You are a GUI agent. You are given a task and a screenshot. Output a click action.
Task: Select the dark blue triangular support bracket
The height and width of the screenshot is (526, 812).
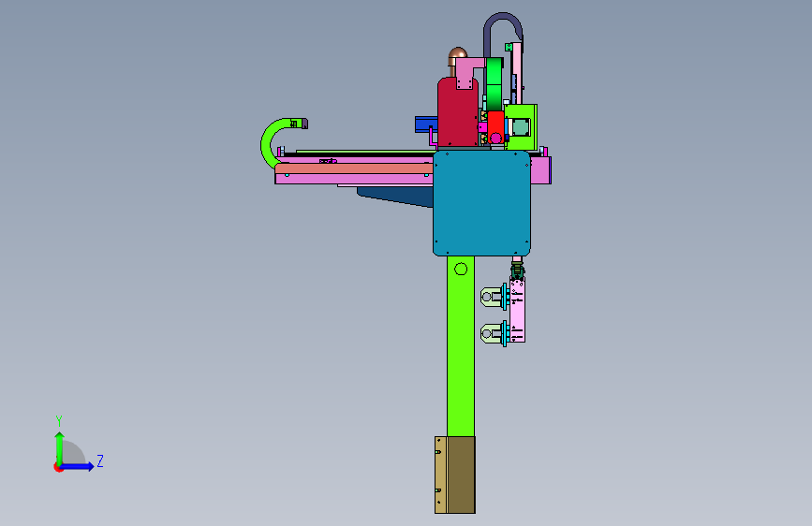pyautogui.click(x=399, y=197)
